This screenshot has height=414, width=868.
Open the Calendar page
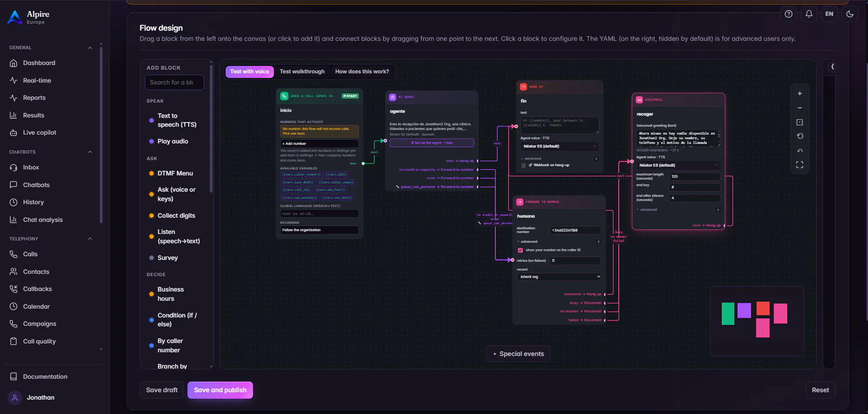36,306
